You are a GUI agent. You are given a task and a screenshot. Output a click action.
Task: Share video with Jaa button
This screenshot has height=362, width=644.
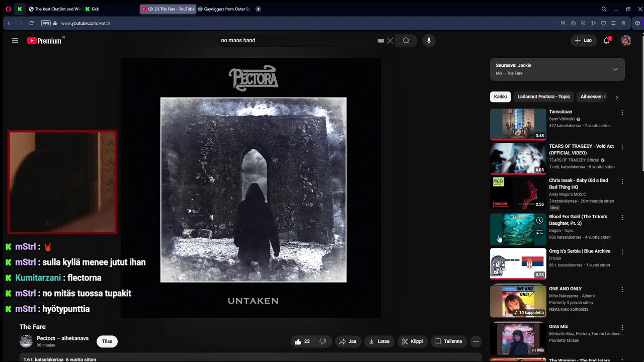point(348,341)
